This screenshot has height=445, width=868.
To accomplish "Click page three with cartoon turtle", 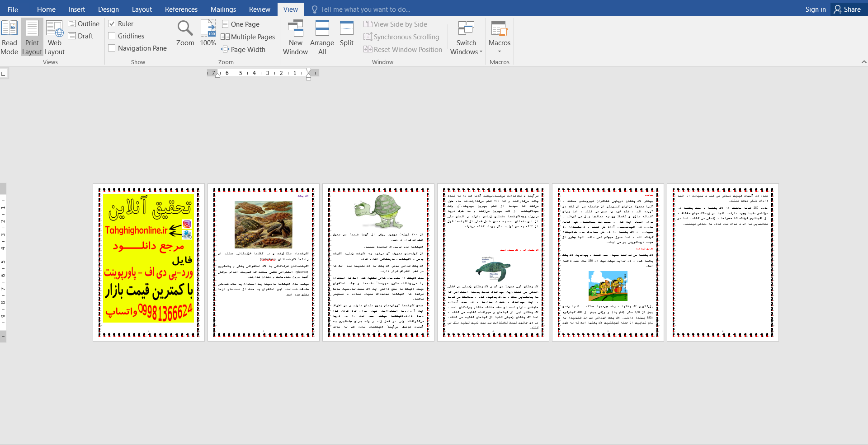I will (378, 262).
